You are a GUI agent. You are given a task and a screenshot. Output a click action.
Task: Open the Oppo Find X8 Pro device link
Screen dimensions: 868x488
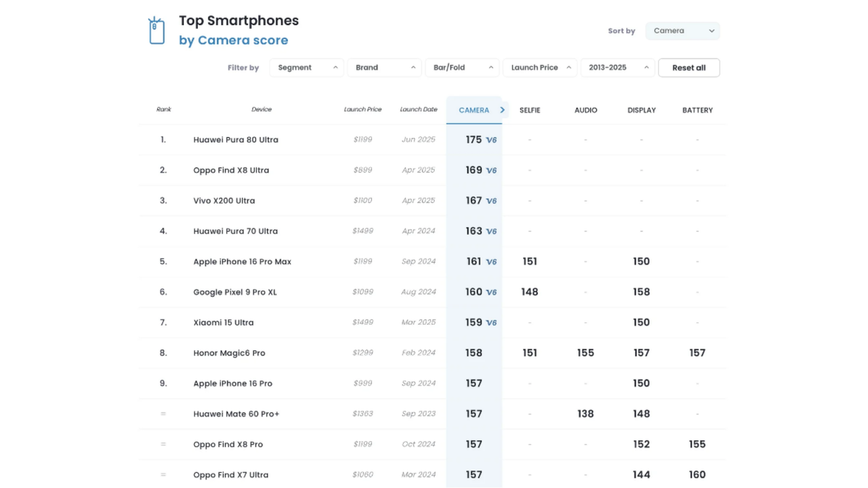pyautogui.click(x=228, y=444)
